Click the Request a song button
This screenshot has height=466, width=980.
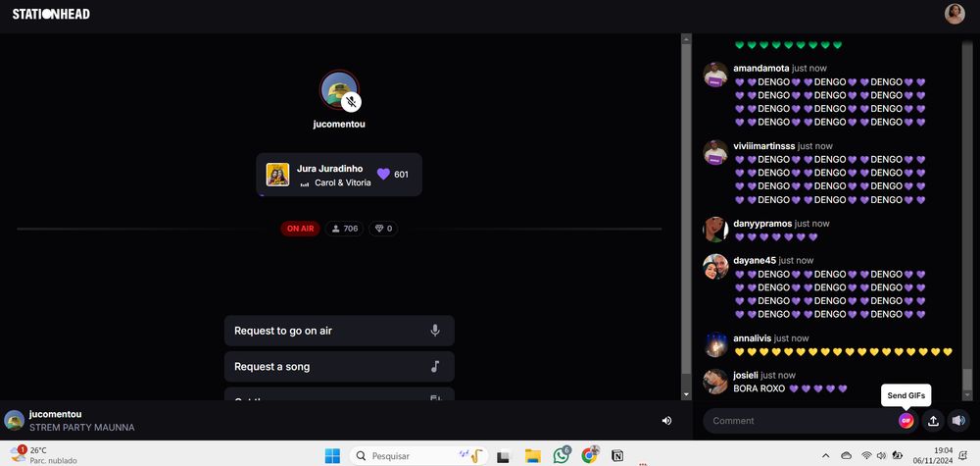click(339, 367)
